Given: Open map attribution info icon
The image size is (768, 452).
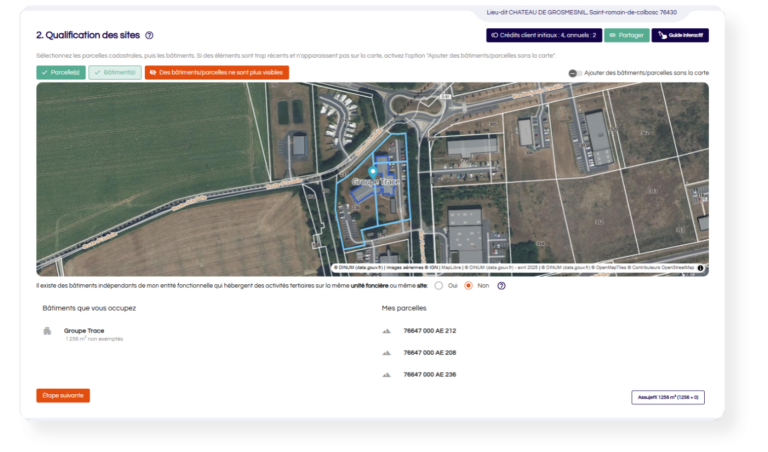Looking at the screenshot, I should point(700,268).
